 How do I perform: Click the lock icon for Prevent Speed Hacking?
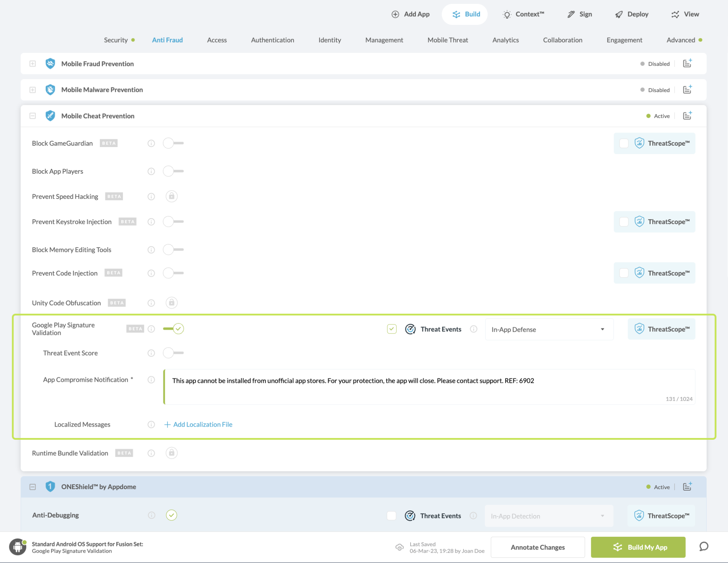click(x=171, y=196)
